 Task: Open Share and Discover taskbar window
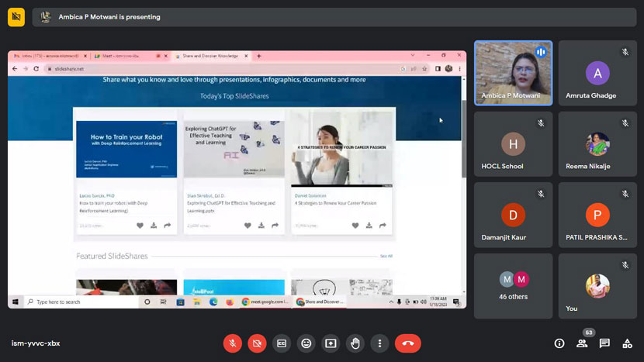320,302
